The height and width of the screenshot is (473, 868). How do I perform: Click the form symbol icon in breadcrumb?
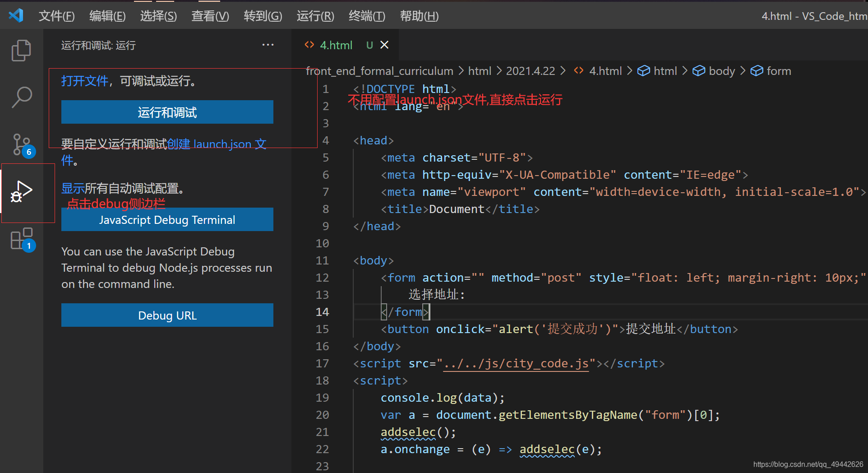point(757,71)
